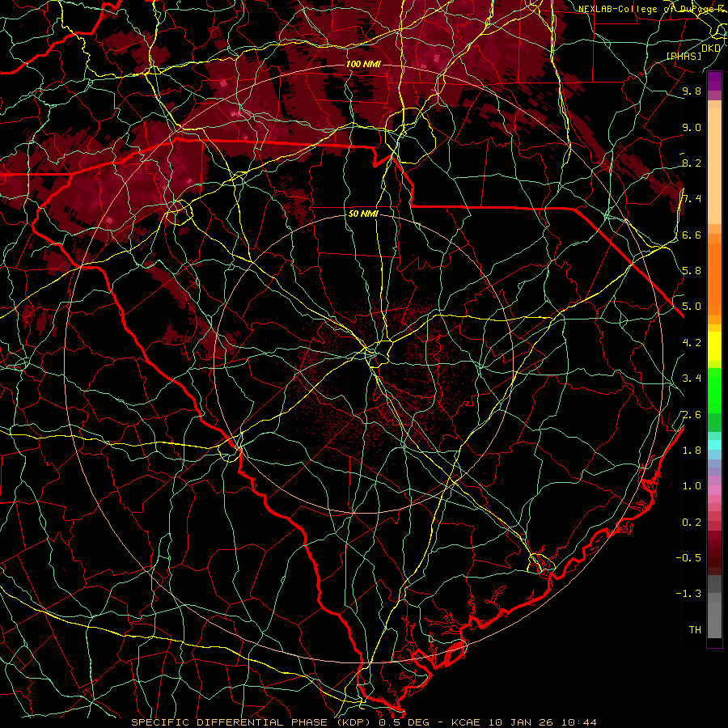The height and width of the screenshot is (728, 728).
Task: Click the -0.5 legend value
Action: click(688, 557)
